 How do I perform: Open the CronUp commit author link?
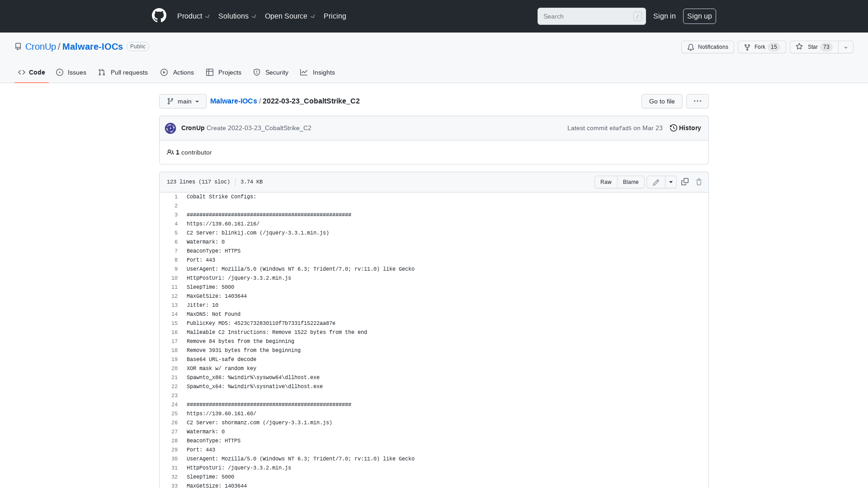point(193,128)
